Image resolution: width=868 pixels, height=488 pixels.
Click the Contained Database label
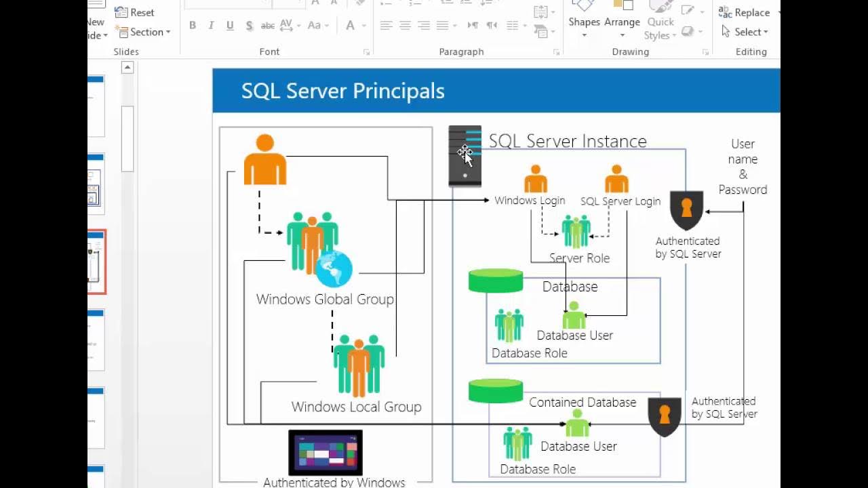[583, 402]
